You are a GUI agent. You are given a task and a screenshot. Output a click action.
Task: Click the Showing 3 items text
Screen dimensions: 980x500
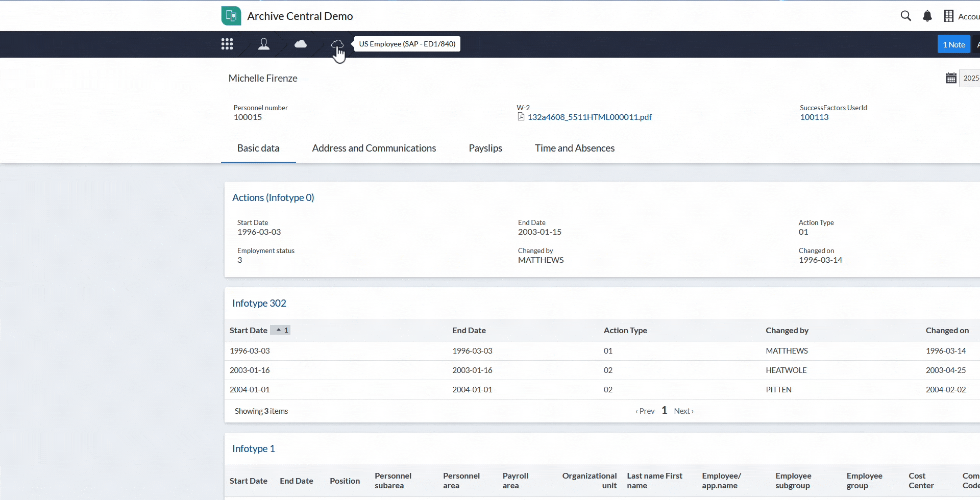point(261,411)
